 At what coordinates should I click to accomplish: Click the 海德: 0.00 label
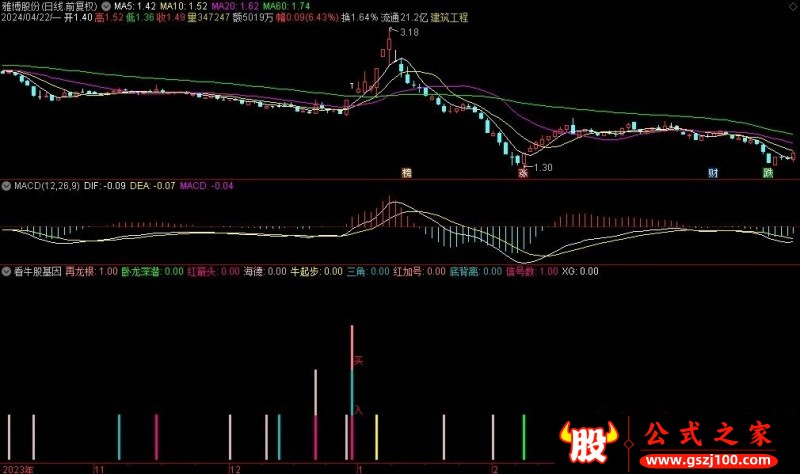265,271
